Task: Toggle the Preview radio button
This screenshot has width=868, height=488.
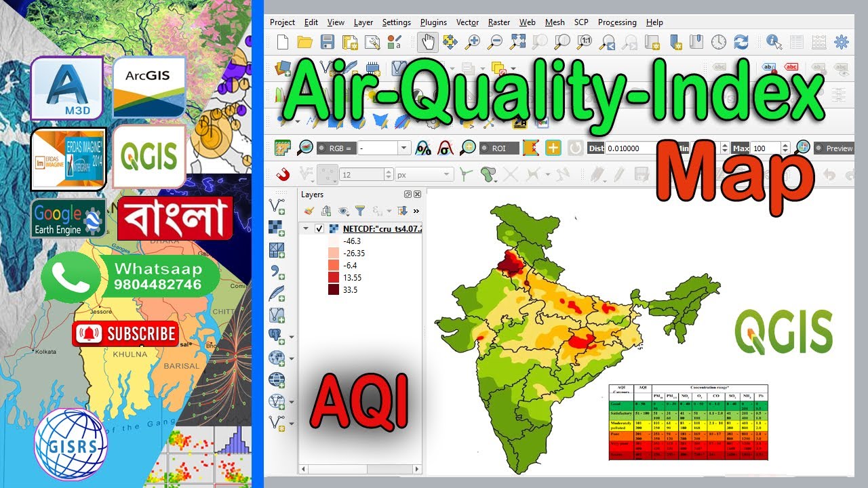Action: coord(818,148)
